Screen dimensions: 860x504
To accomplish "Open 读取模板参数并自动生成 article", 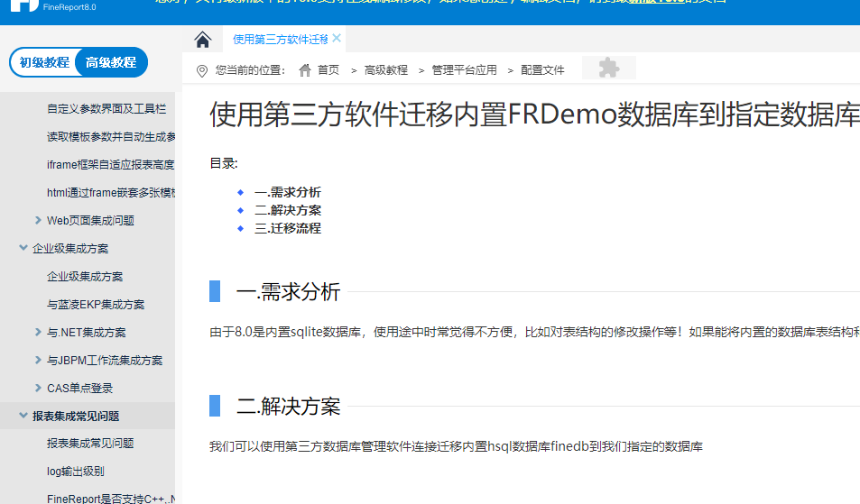I will pyautogui.click(x=111, y=137).
